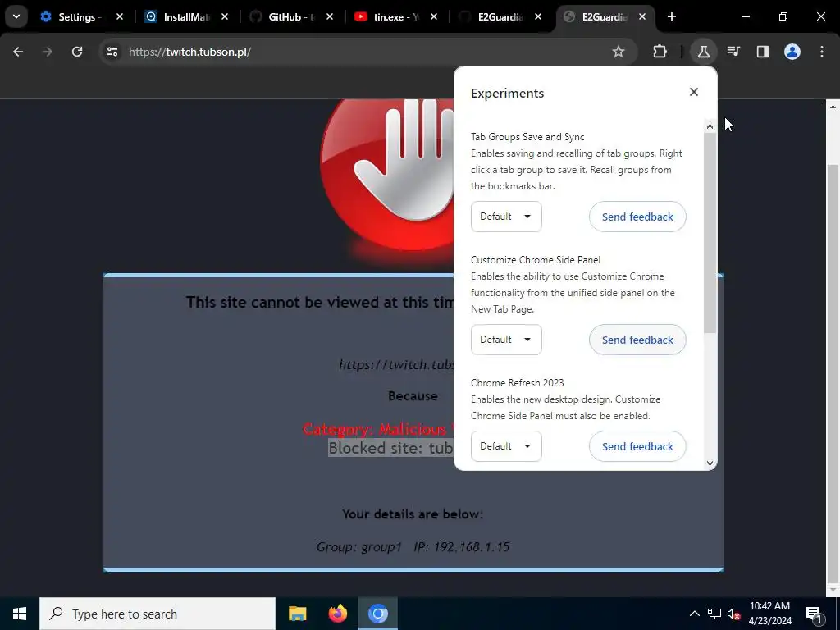This screenshot has height=630, width=840.
Task: Close the Experiments popup
Action: coord(694,92)
